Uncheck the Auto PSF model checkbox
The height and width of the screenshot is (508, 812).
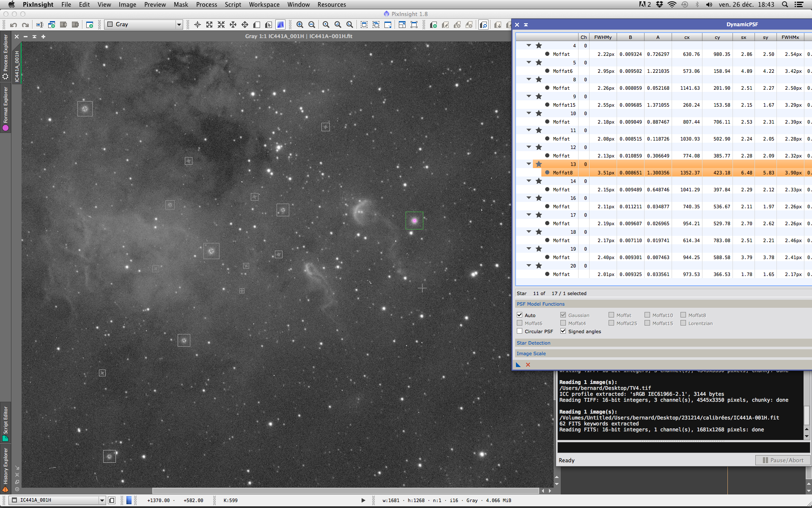coord(520,315)
